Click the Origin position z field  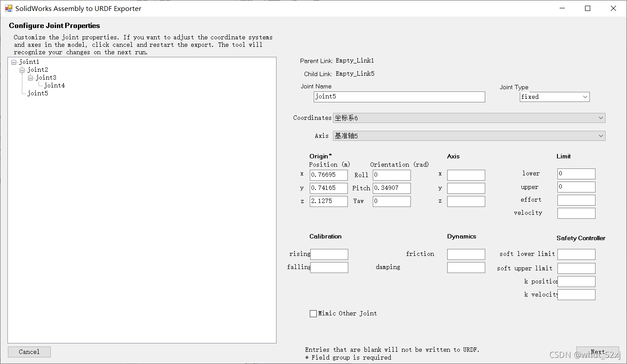(x=329, y=201)
